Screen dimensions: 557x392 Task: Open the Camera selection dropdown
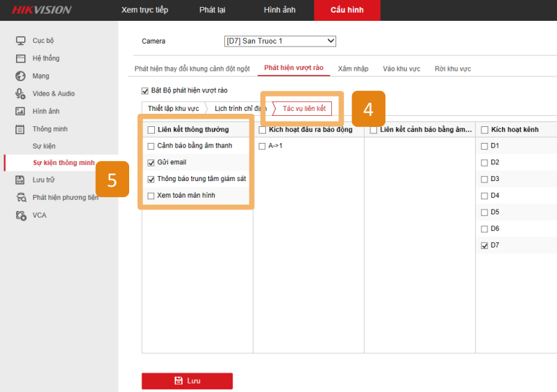pyautogui.click(x=280, y=42)
